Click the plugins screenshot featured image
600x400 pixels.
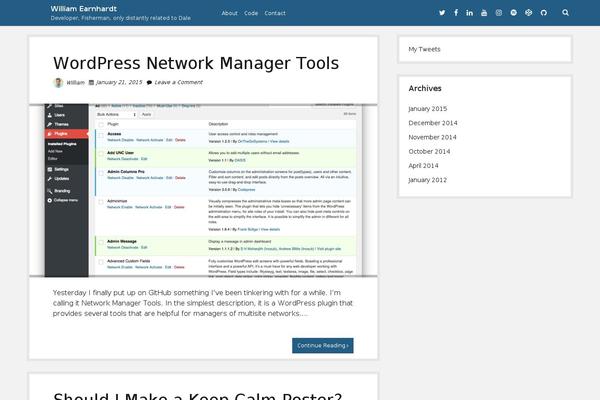pyautogui.click(x=203, y=190)
